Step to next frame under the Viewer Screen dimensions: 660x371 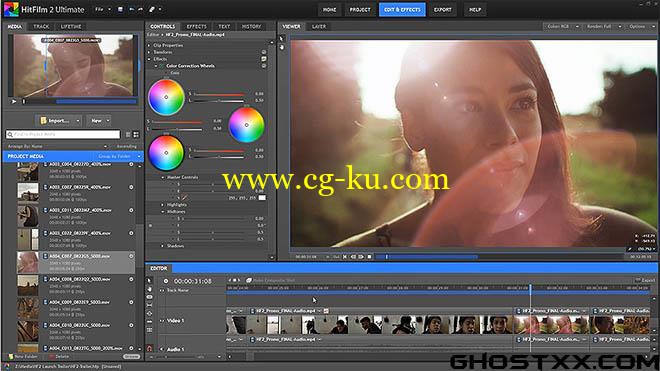tap(361, 256)
